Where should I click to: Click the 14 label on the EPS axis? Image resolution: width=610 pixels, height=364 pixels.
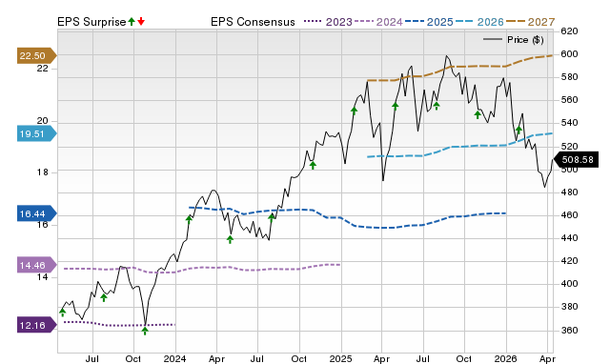[x=42, y=277]
